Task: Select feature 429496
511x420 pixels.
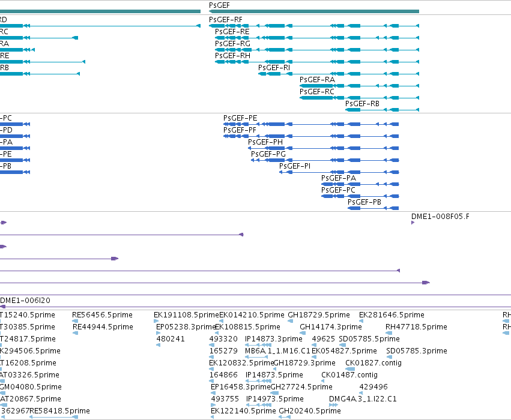Action: 373,387
